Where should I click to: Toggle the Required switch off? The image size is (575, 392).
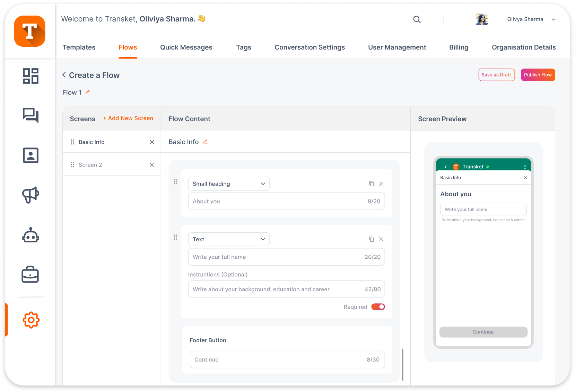coord(378,307)
